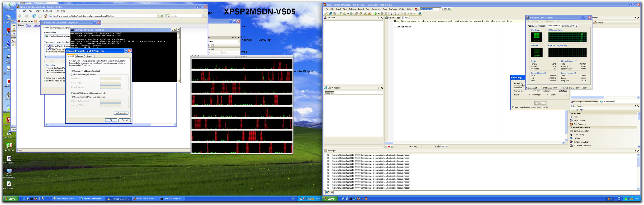Click the Windows Start button on left taskbar

(10, 199)
